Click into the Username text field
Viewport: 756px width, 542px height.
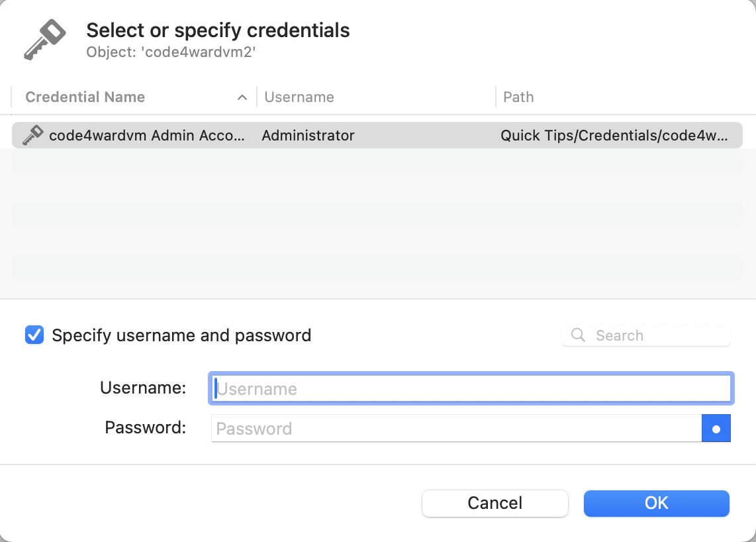[x=471, y=388]
